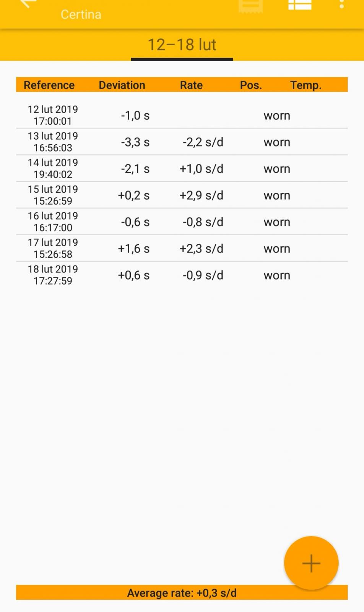Switch to the table list view icon

[300, 5]
